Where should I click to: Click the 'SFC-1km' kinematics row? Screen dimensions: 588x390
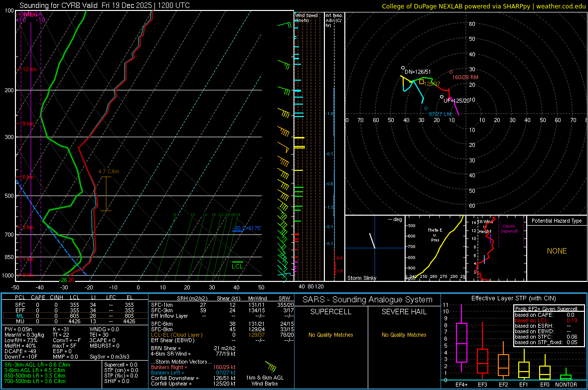click(x=222, y=305)
